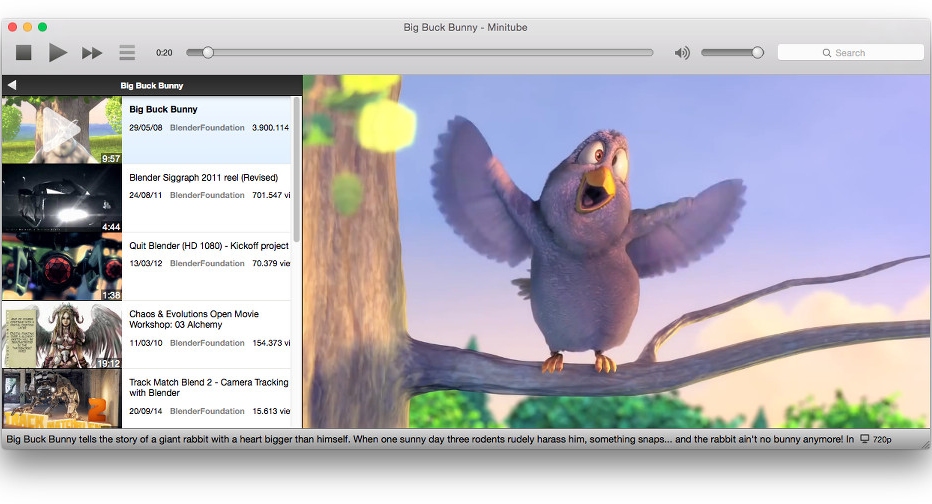Viewport: 932px width, 504px height.
Task: Open Chaos & Evolutions Alchemy thumbnail
Action: [x=62, y=335]
